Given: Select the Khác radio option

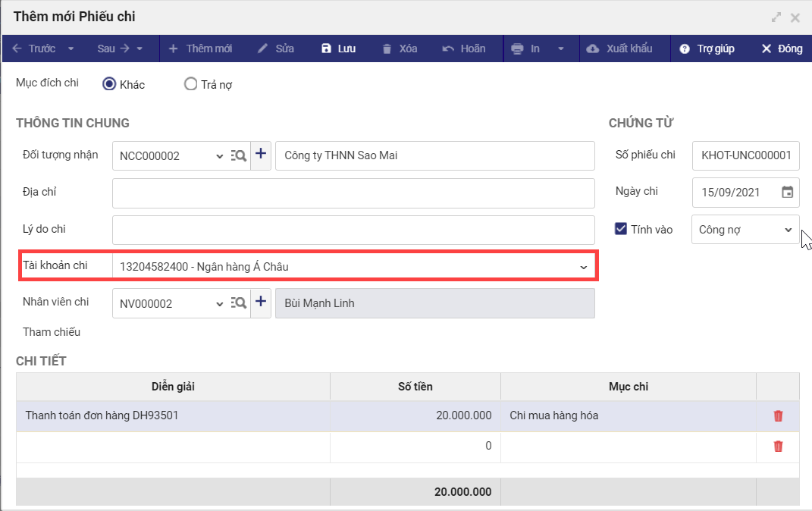Looking at the screenshot, I should [x=109, y=84].
